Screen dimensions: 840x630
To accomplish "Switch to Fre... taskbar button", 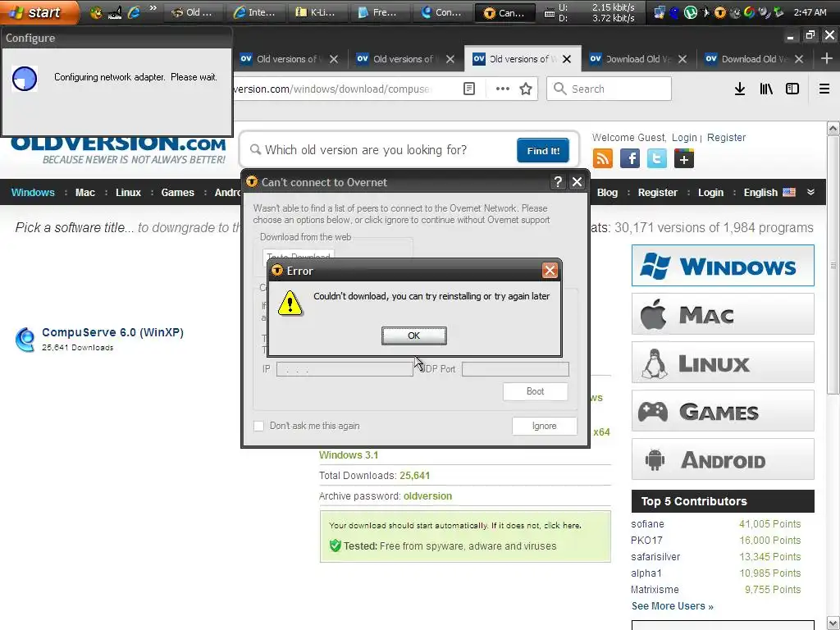I will point(381,12).
